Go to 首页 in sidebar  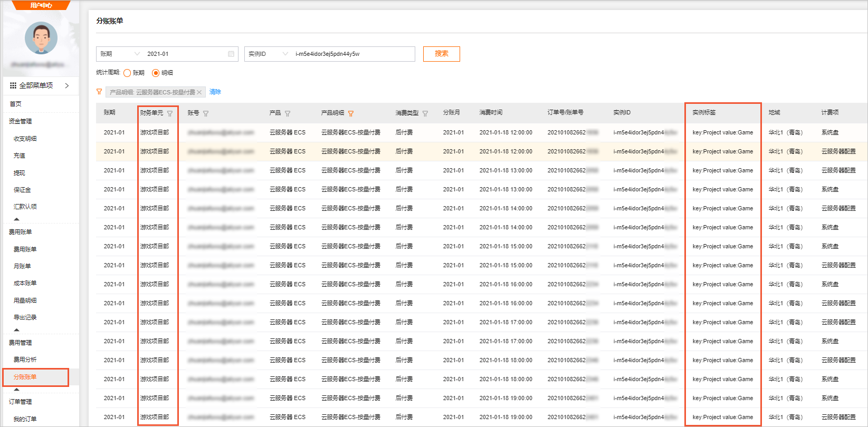click(x=15, y=104)
